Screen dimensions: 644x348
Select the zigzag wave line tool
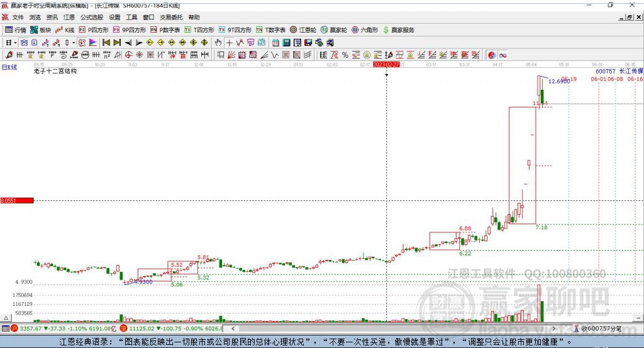pos(275,55)
